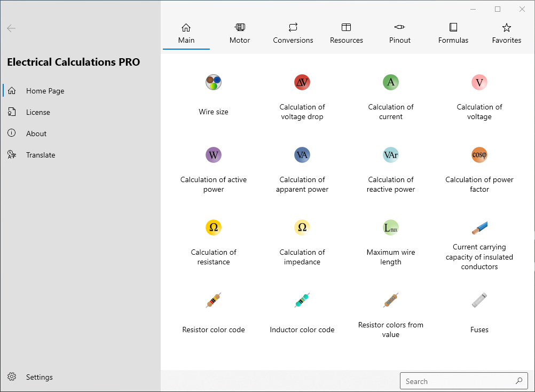Open the Maximum wire length icon
This screenshot has width=535, height=392.
[x=391, y=228]
